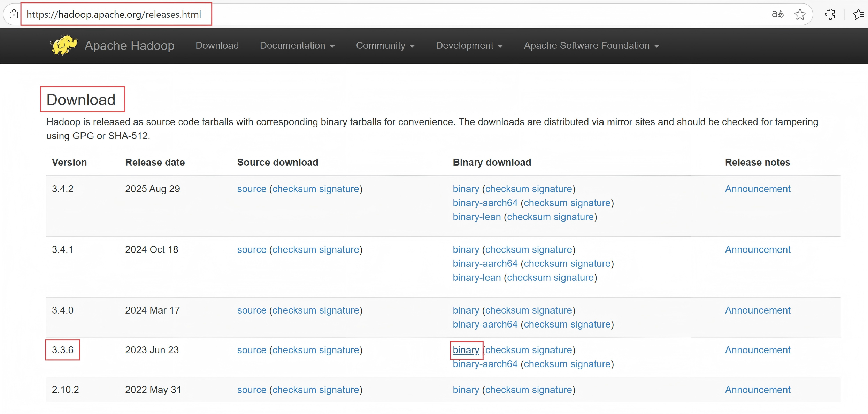Click the site info lock icon

coord(14,14)
